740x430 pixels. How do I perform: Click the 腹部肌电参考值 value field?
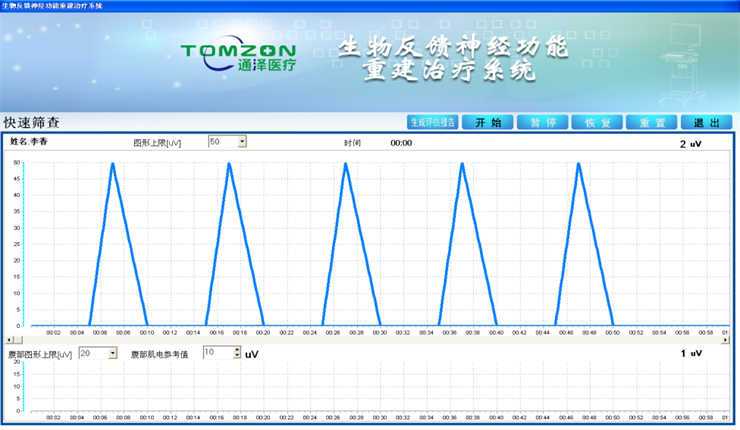(x=217, y=353)
